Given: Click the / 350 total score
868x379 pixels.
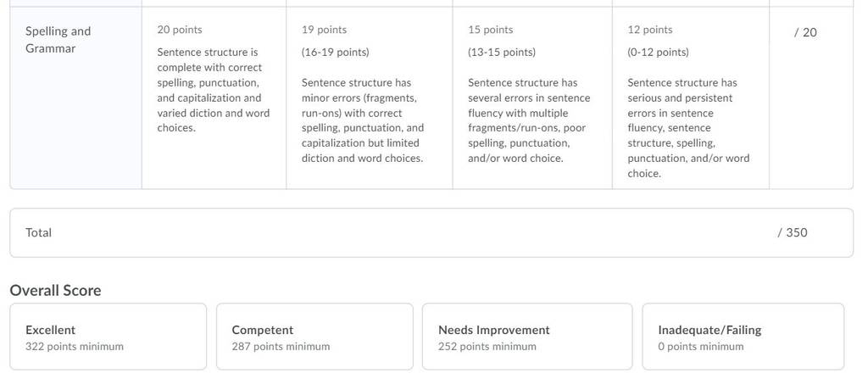Looking at the screenshot, I should click(x=793, y=232).
